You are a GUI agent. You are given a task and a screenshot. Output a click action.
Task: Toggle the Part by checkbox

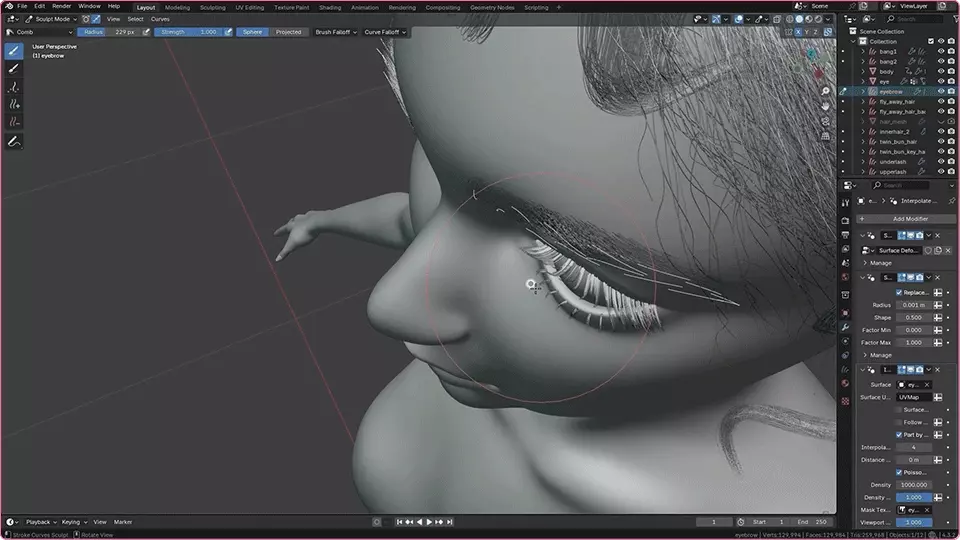click(899, 435)
